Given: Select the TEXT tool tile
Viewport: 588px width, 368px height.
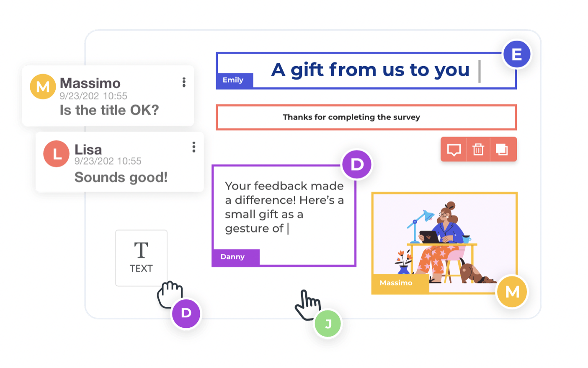Looking at the screenshot, I should pos(141,258).
